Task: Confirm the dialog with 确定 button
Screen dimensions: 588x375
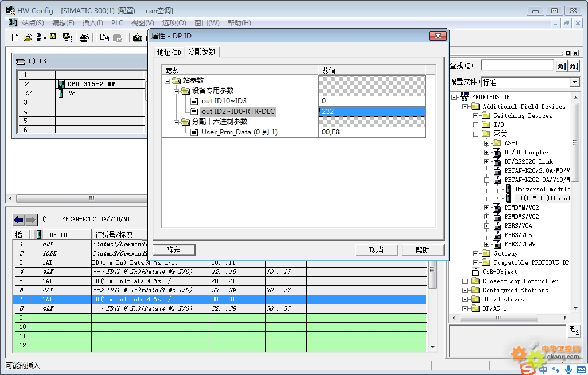Action: tap(174, 250)
